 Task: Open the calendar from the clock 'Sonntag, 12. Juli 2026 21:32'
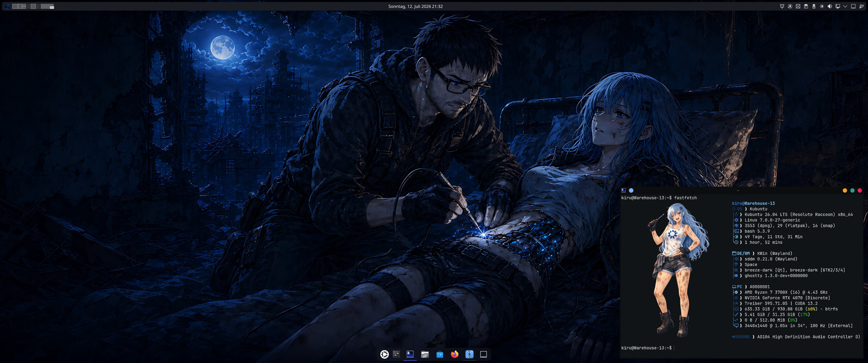tap(415, 6)
